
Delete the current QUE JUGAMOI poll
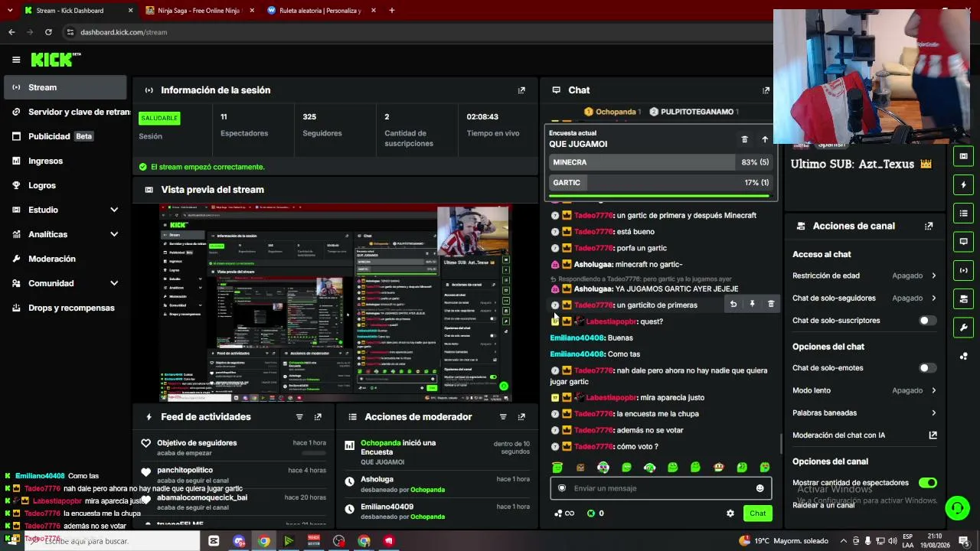pos(744,139)
